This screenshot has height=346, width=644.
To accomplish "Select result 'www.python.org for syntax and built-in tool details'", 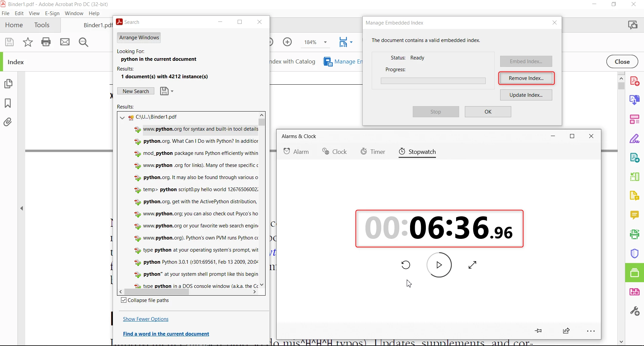I will (x=196, y=129).
